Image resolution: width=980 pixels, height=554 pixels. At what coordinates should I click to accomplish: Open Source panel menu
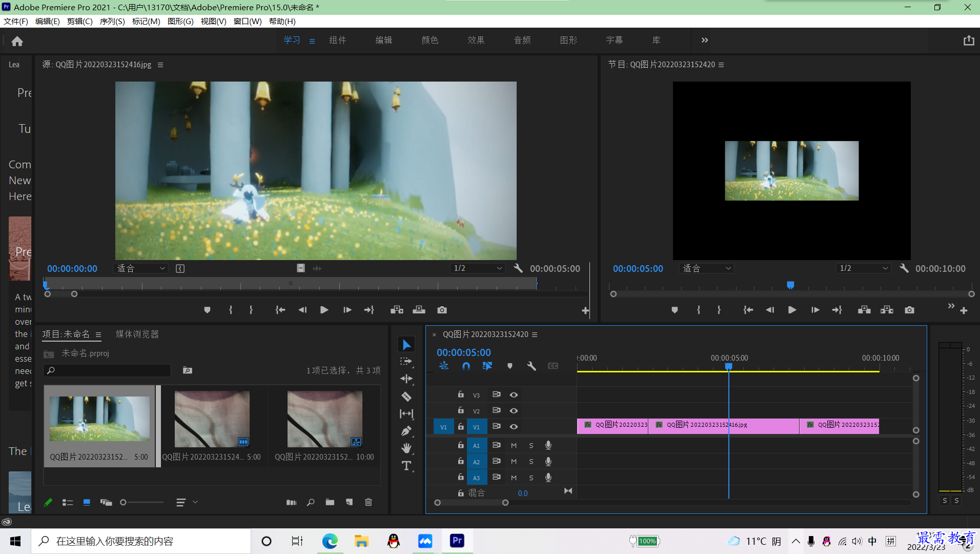[160, 65]
